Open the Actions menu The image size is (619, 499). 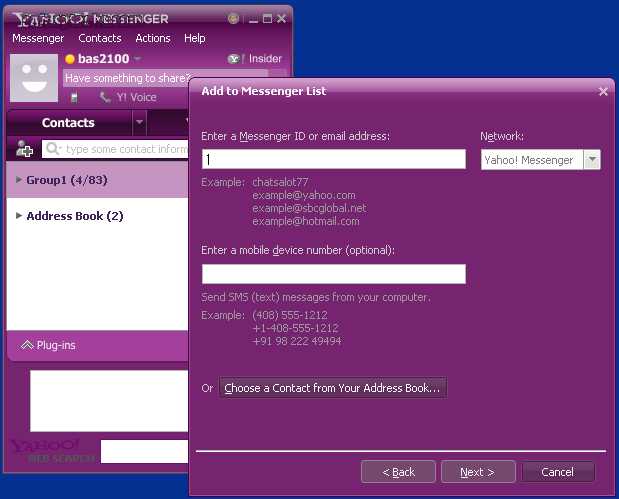[x=153, y=38]
